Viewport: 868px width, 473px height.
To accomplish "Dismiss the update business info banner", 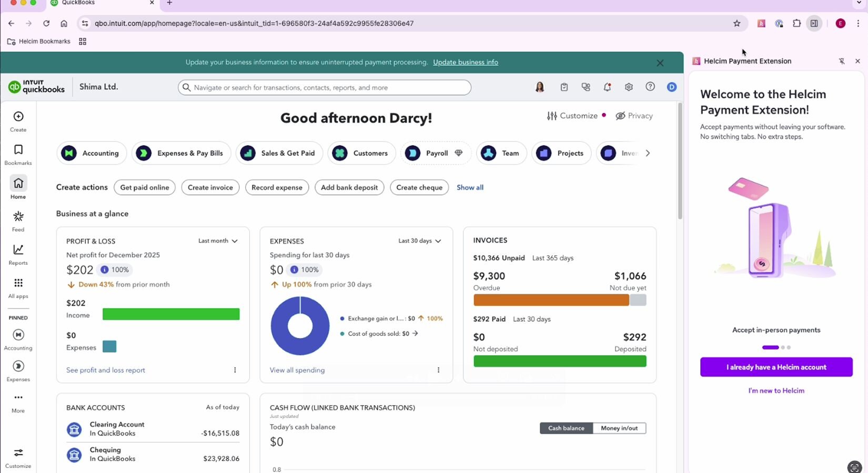I will pyautogui.click(x=660, y=63).
